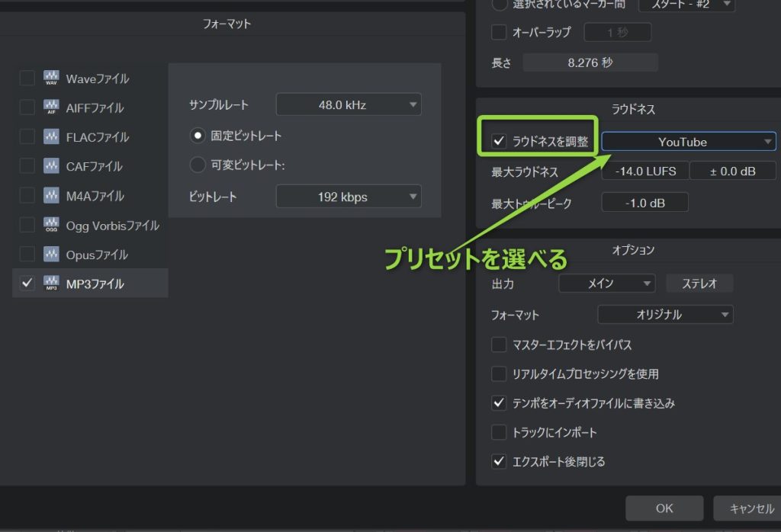Click the Wave file format icon

pyautogui.click(x=51, y=79)
